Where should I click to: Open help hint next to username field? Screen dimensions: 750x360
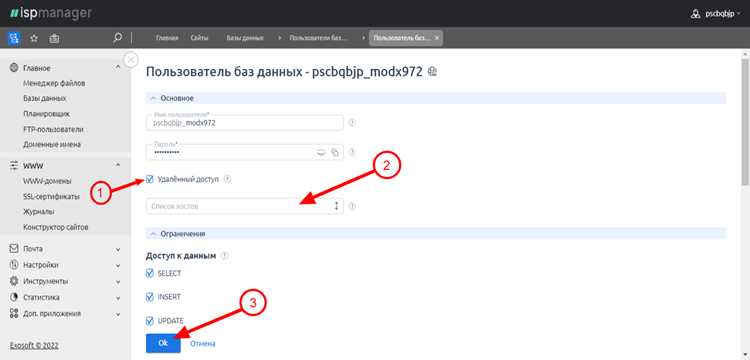352,123
